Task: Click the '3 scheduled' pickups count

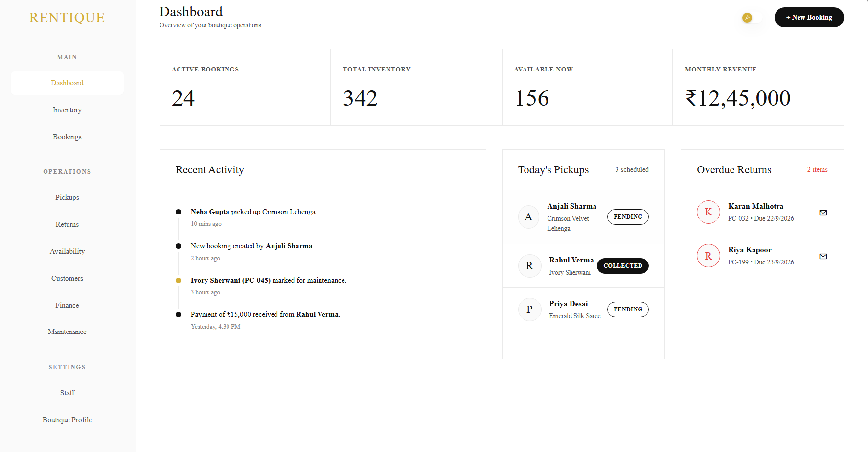Action: tap(632, 170)
